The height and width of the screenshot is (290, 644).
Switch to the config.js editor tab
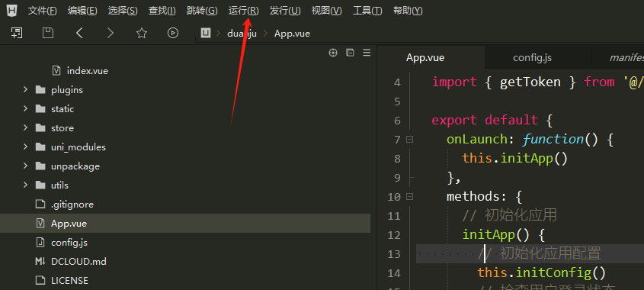(538, 57)
